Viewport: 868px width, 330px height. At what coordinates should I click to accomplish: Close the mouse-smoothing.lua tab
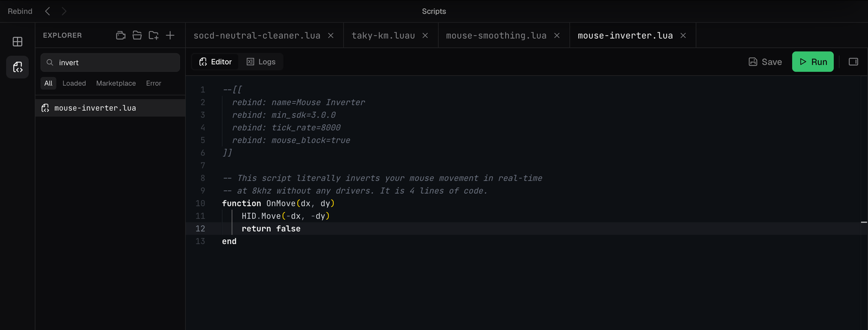557,35
